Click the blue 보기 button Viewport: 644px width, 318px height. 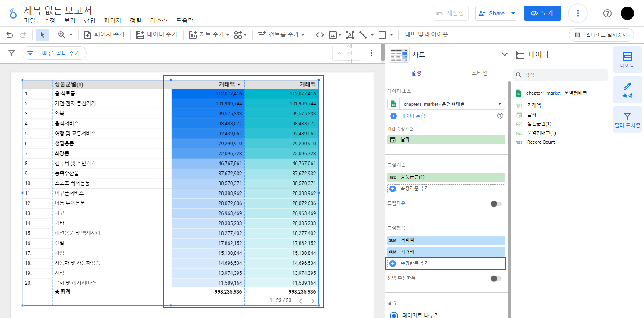point(542,13)
